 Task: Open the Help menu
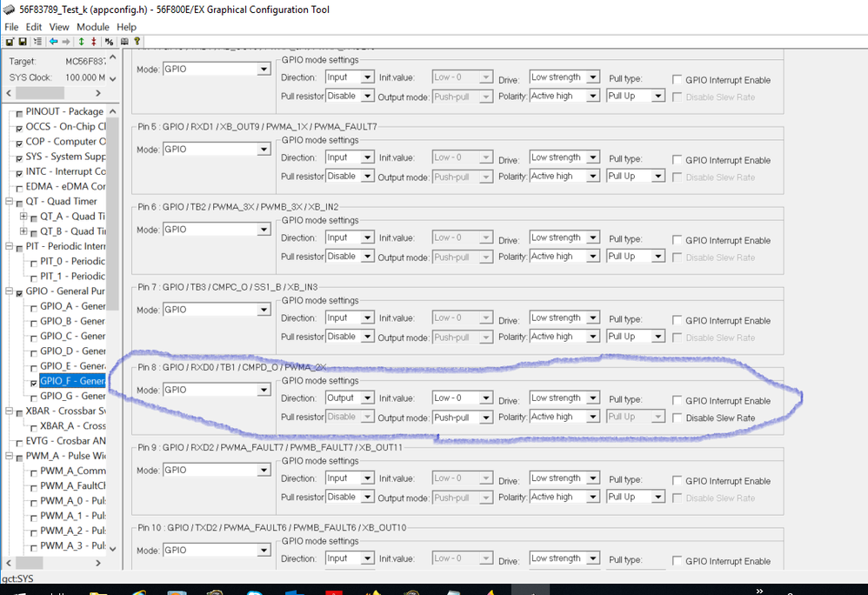126,27
